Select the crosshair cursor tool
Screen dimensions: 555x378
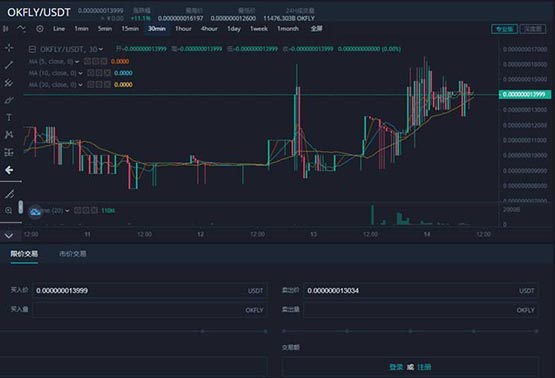(9, 47)
